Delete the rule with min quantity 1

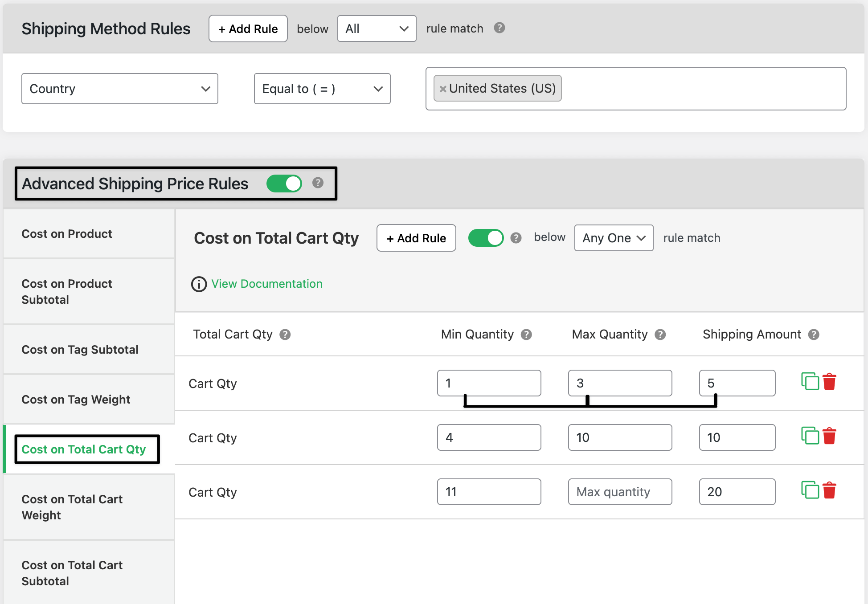click(x=829, y=381)
